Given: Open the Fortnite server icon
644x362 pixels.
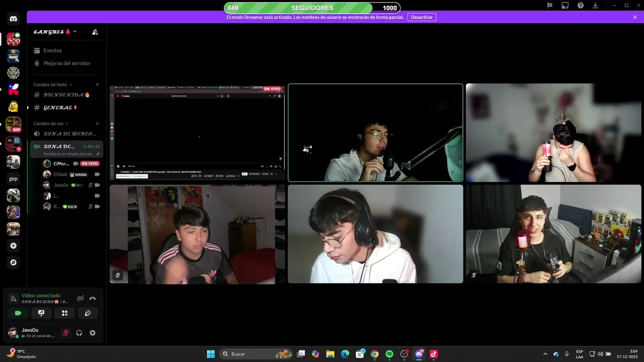Looking at the screenshot, I should tap(14, 56).
